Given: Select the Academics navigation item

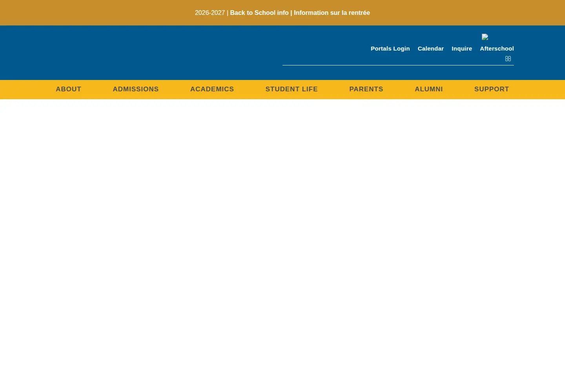Looking at the screenshot, I should tap(212, 89).
